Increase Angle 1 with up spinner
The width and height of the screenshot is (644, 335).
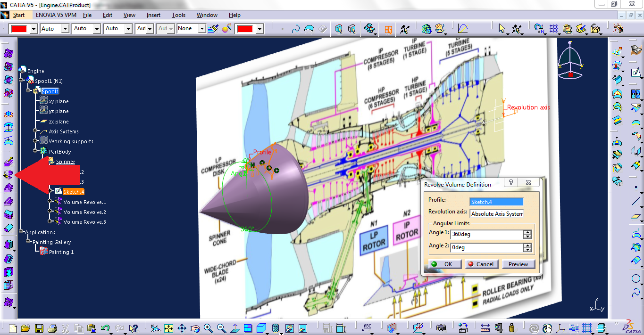click(527, 232)
